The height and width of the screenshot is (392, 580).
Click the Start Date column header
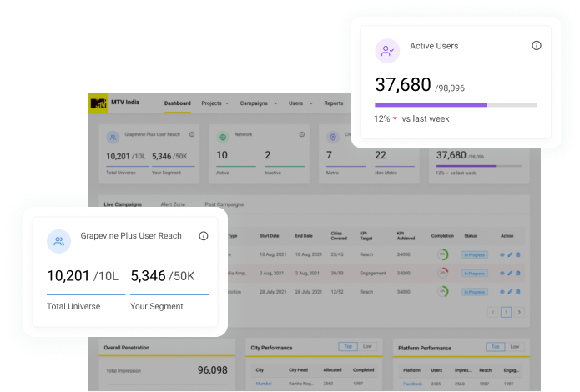270,236
